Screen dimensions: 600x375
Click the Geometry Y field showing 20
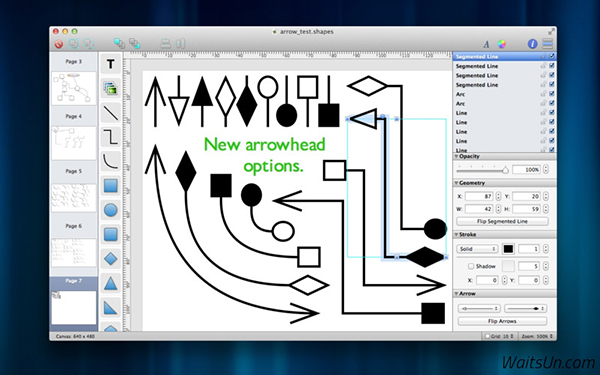point(526,197)
